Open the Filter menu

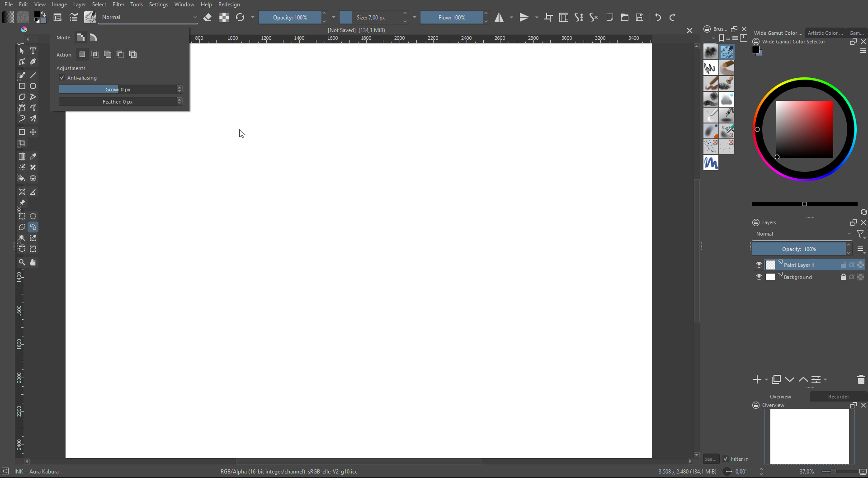point(118,5)
